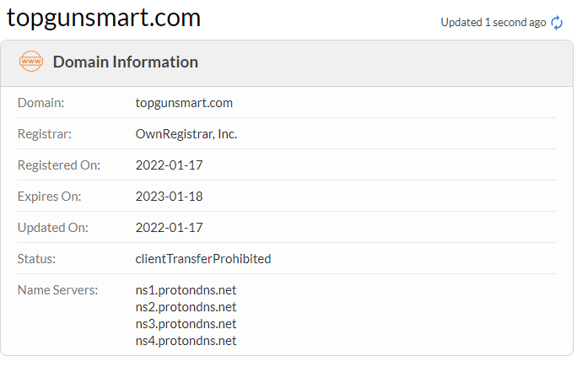Click the Domain Information heading
588x367 pixels.
click(126, 62)
